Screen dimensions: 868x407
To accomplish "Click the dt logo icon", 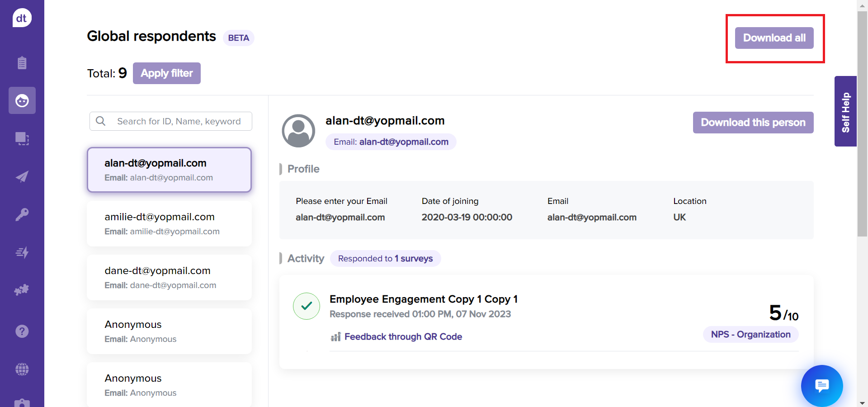I will 22,18.
